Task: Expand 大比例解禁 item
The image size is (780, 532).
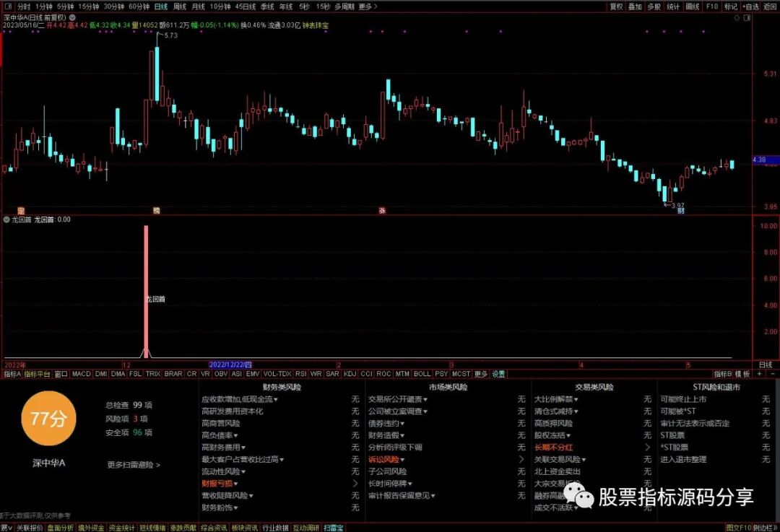Action: point(556,399)
